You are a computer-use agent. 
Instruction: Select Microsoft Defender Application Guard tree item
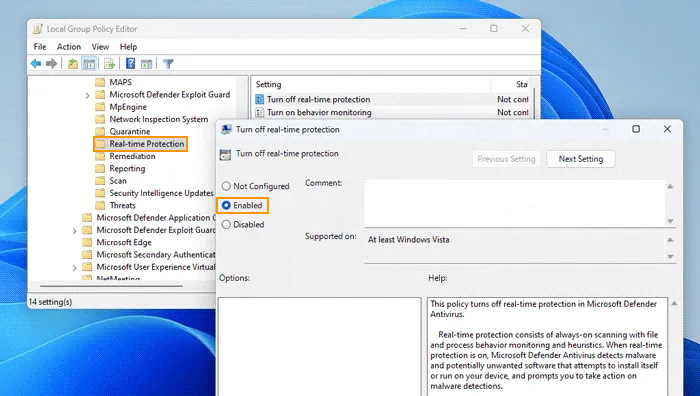tap(156, 217)
